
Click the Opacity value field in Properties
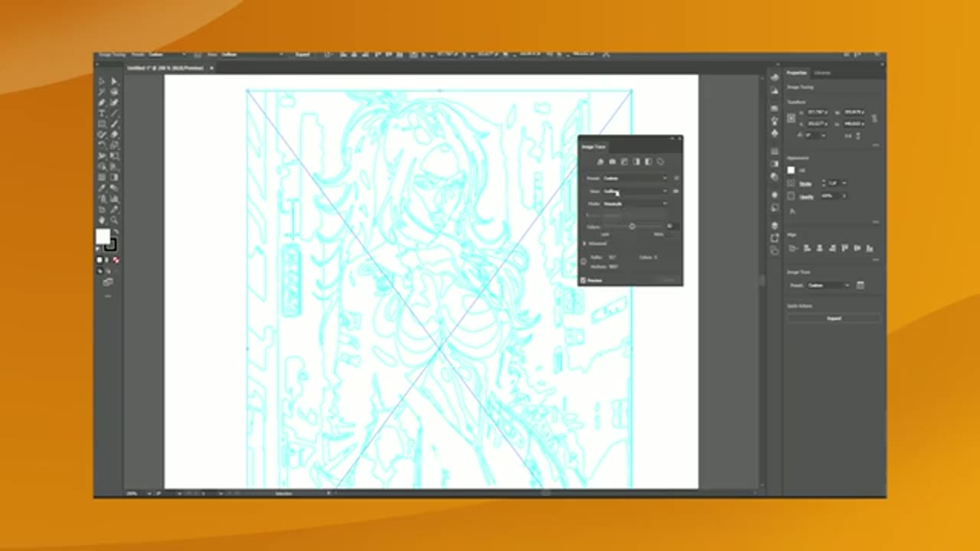tap(830, 196)
